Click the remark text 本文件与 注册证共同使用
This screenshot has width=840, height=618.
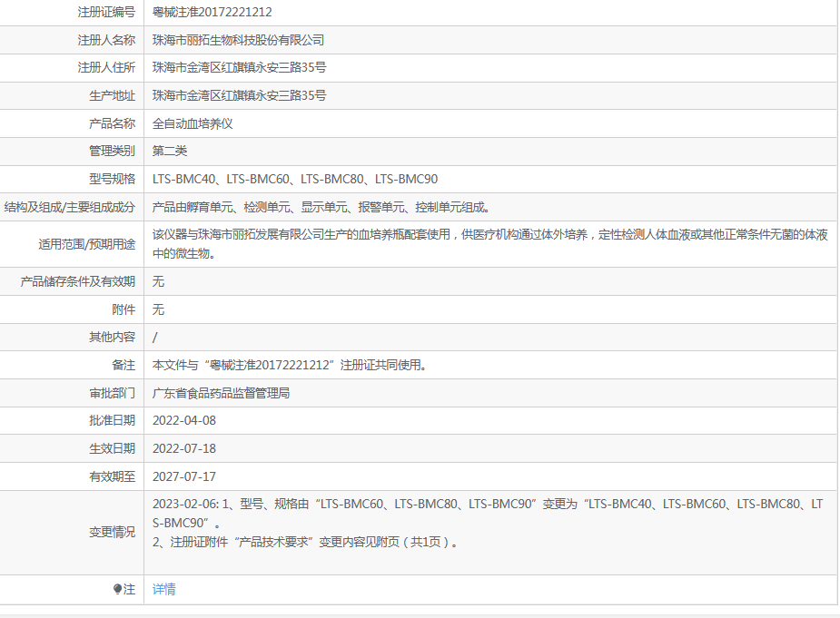(290, 365)
